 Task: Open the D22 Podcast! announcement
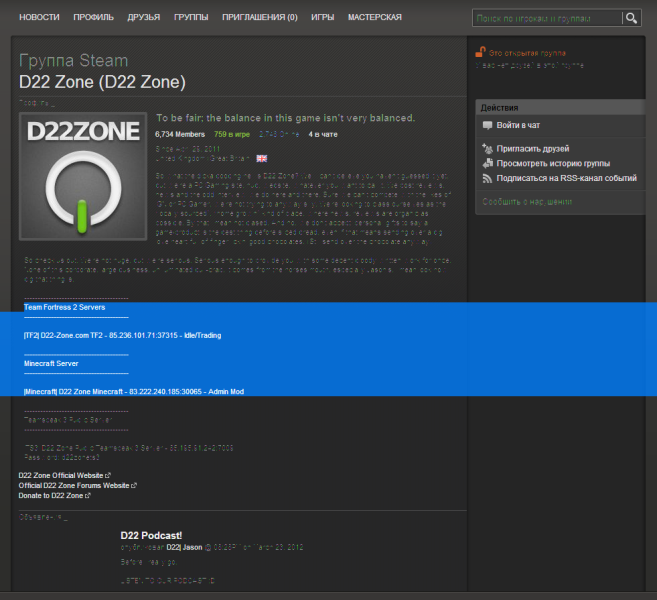click(x=151, y=535)
